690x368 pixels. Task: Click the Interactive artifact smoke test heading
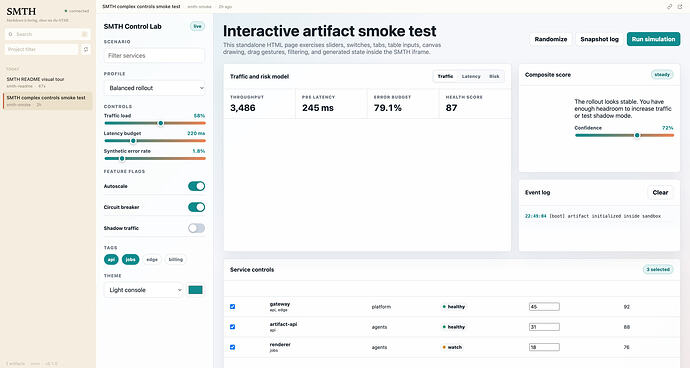point(330,31)
